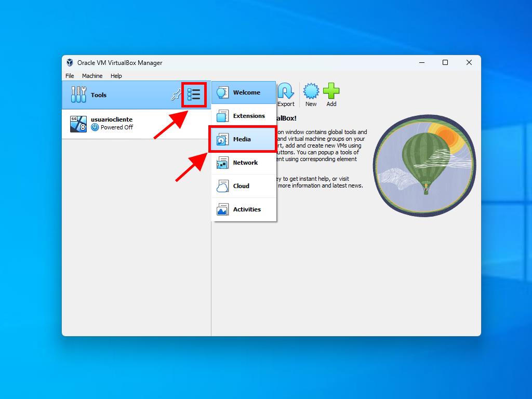
Task: Click the Powered Off status icon
Action: click(95, 127)
